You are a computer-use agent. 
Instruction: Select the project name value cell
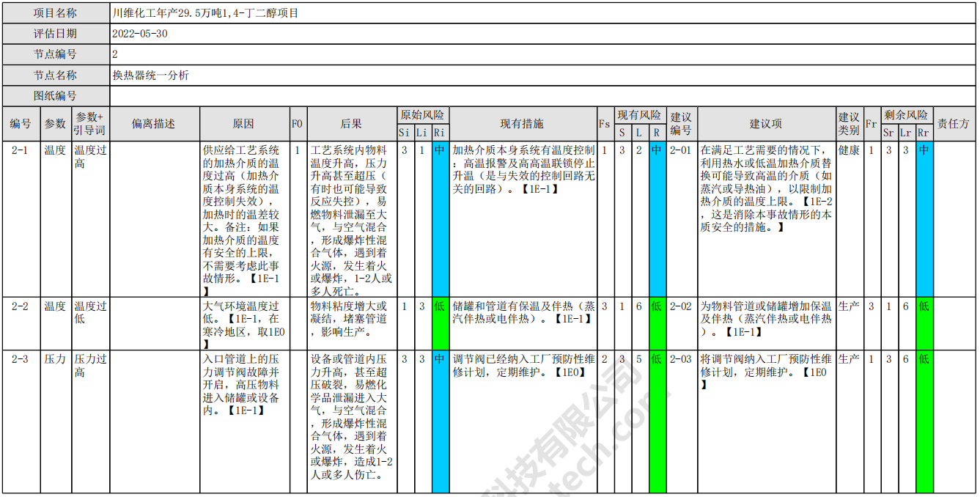point(543,13)
